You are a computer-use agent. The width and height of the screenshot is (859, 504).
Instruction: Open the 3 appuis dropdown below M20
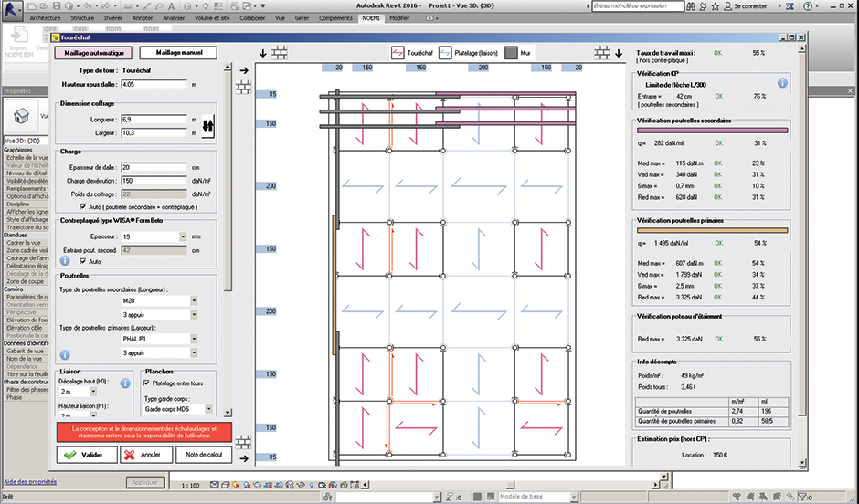pos(194,315)
